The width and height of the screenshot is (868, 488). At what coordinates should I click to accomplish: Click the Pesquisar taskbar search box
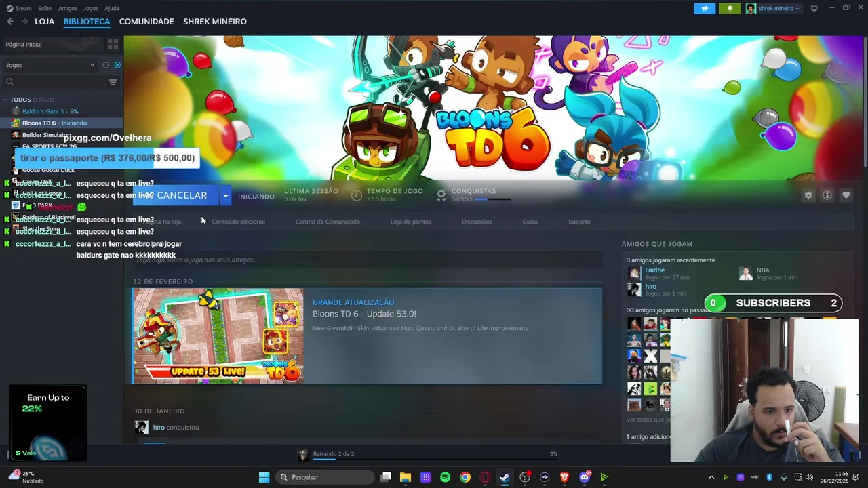point(325,477)
